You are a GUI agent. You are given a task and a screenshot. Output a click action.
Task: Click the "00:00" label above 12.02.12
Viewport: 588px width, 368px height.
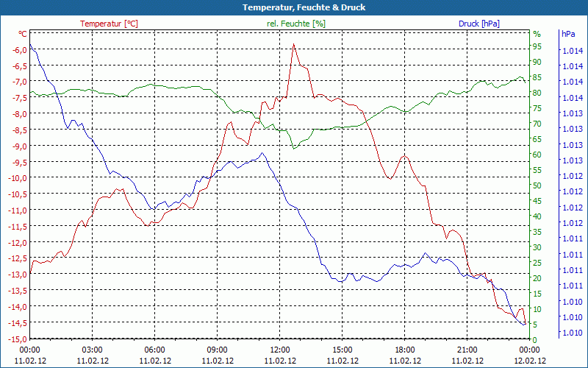pos(530,350)
